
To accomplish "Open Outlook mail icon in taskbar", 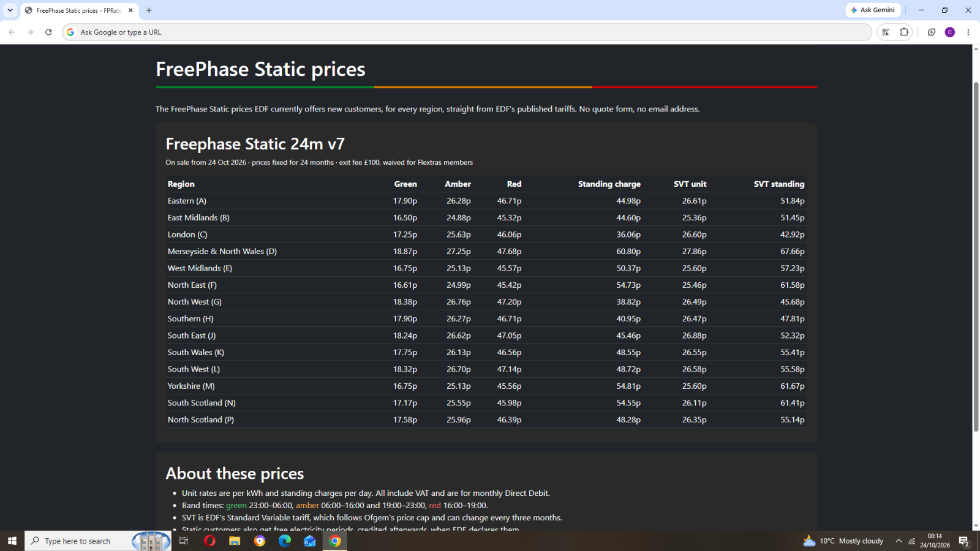I will 309,541.
